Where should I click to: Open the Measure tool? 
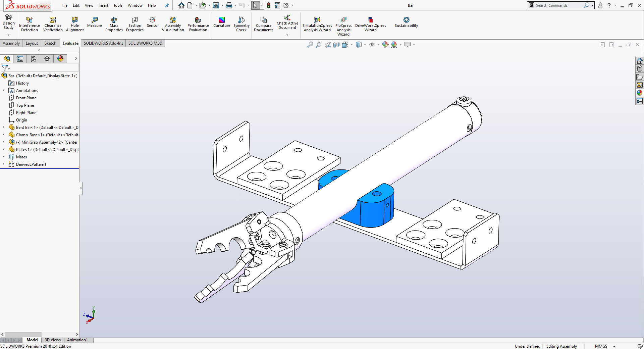pos(94,23)
